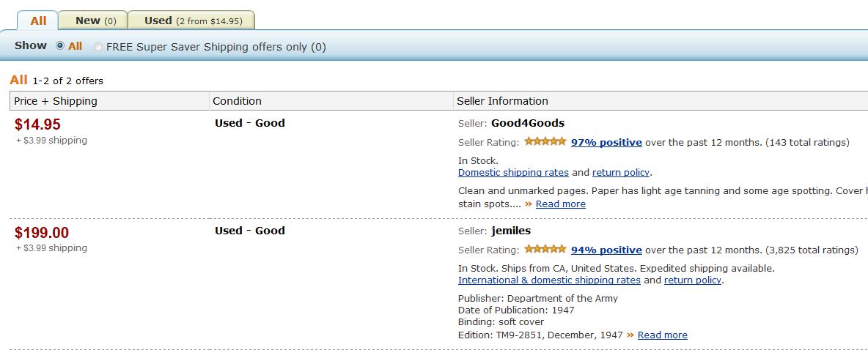Open the Used offers tab

(192, 21)
